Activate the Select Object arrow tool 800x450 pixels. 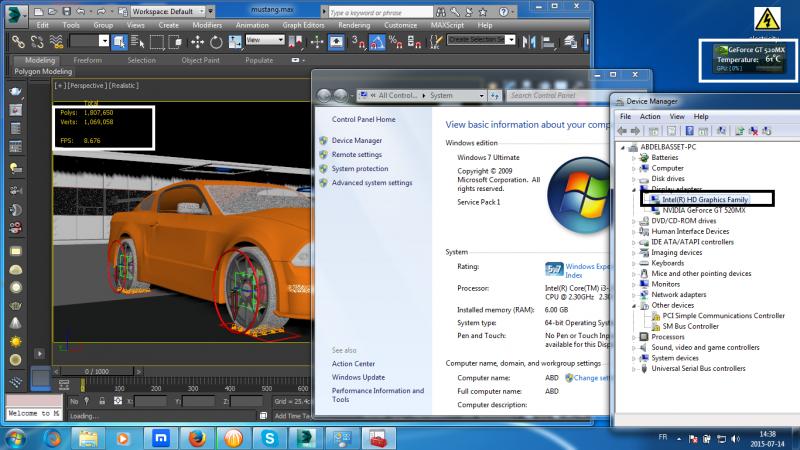pyautogui.click(x=119, y=41)
